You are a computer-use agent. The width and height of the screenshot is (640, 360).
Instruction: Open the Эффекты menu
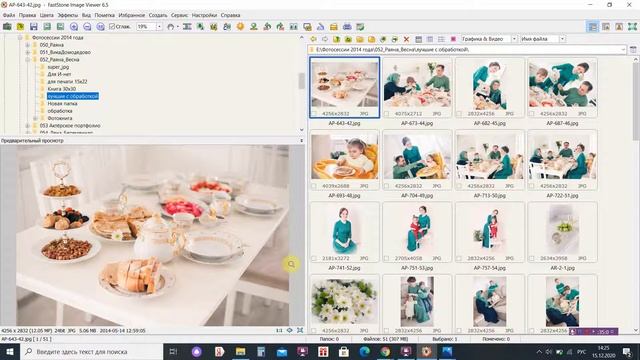67,15
